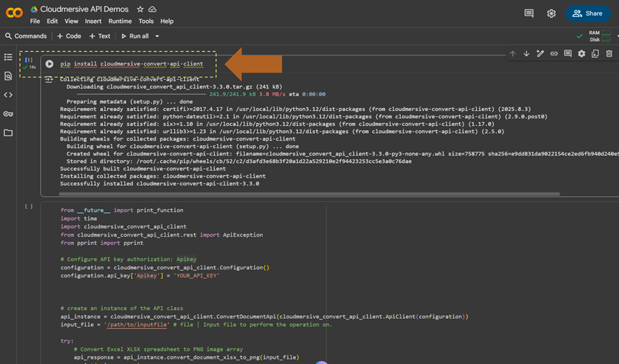The width and height of the screenshot is (619, 364).
Task: Move the cell down with arrow
Action: pyautogui.click(x=526, y=54)
